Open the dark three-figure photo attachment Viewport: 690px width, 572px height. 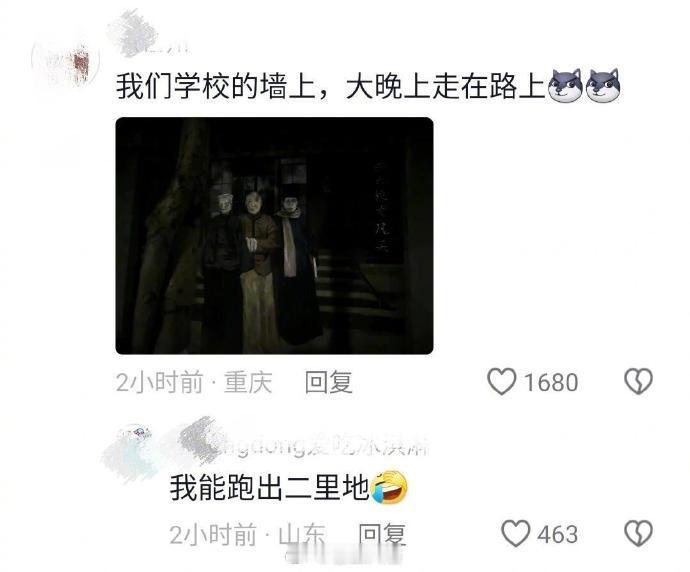tap(274, 235)
